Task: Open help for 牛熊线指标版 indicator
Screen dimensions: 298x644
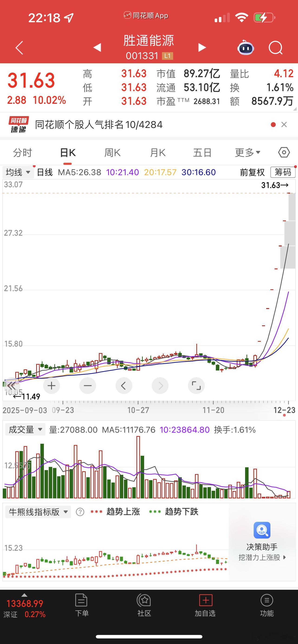Action: [x=80, y=512]
